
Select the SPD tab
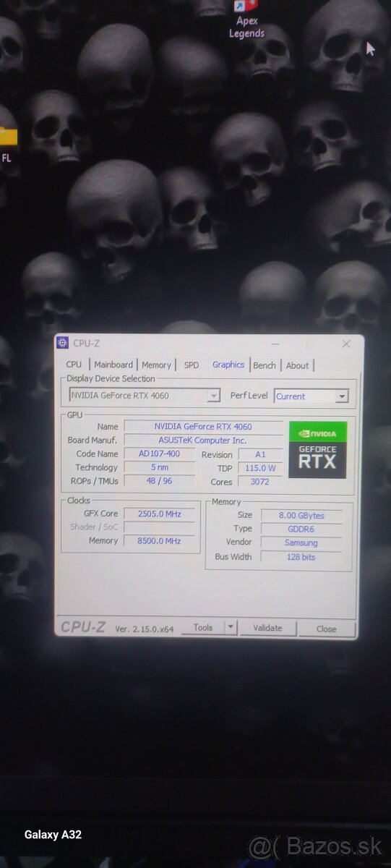191,365
